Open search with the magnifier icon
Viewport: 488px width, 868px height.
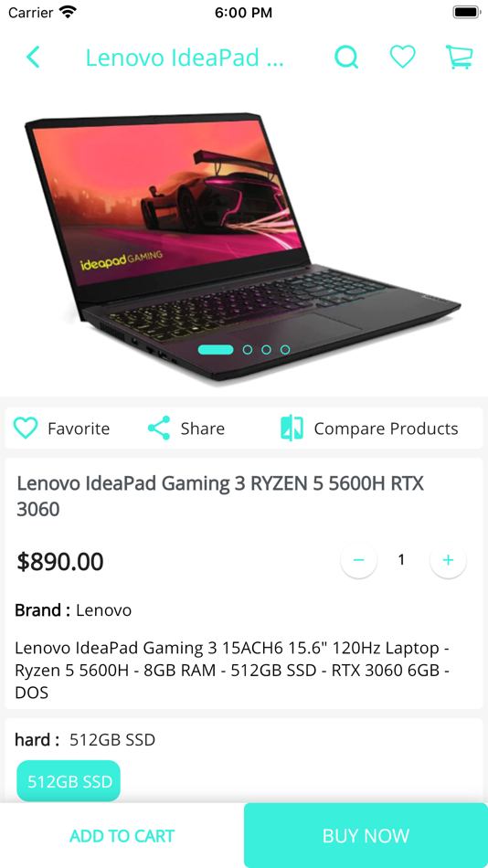click(346, 57)
